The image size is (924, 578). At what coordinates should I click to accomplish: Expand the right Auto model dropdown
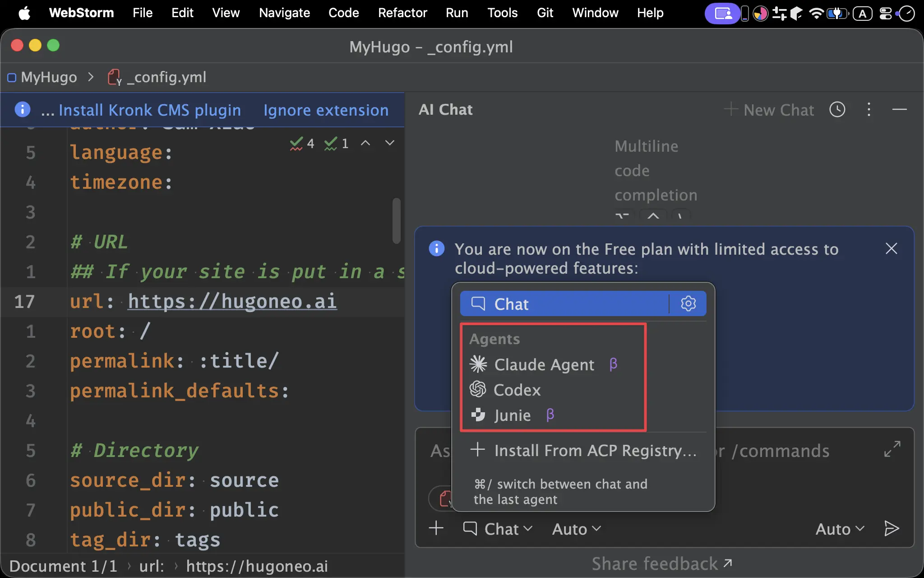pyautogui.click(x=840, y=529)
